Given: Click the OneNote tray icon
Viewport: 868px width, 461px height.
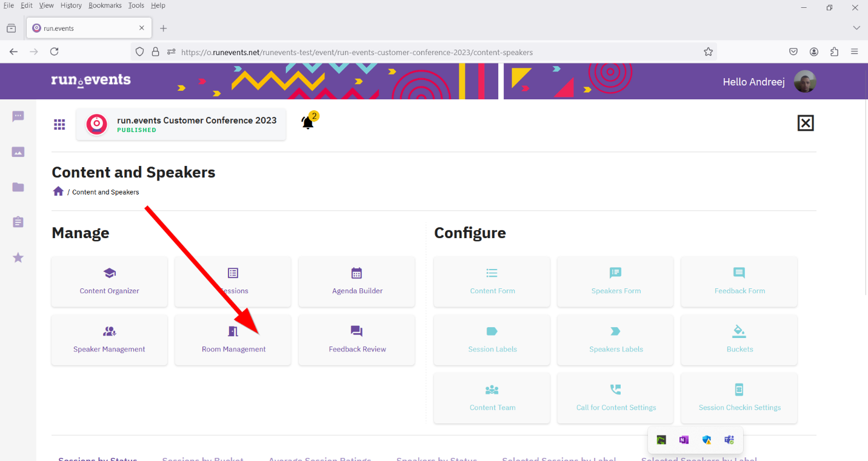Looking at the screenshot, I should point(684,440).
